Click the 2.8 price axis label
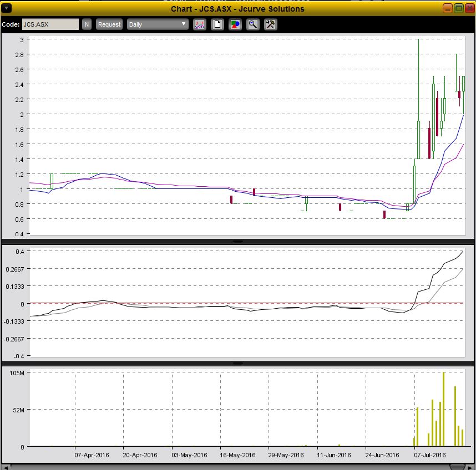The image size is (476, 470). (19, 55)
